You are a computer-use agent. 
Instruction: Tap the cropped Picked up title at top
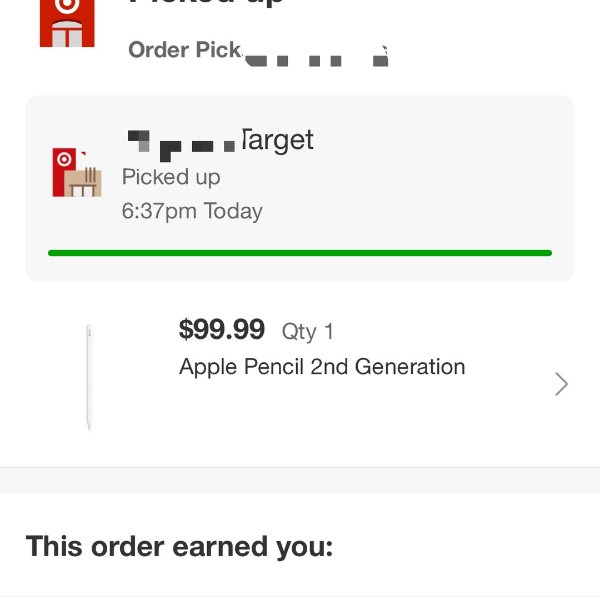(207, 3)
